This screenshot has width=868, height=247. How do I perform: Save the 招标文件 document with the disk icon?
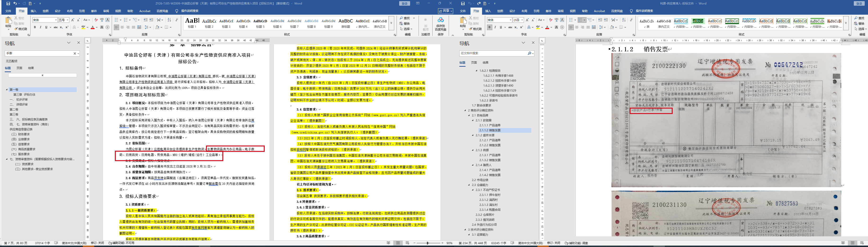pos(9,3)
